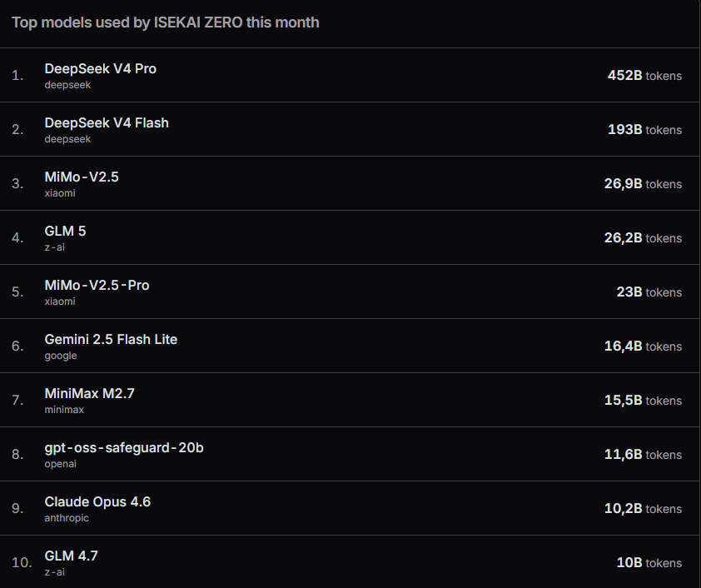The height and width of the screenshot is (588, 701).
Task: Open Gemini 2.5 Flash Lite model
Action: pos(111,339)
